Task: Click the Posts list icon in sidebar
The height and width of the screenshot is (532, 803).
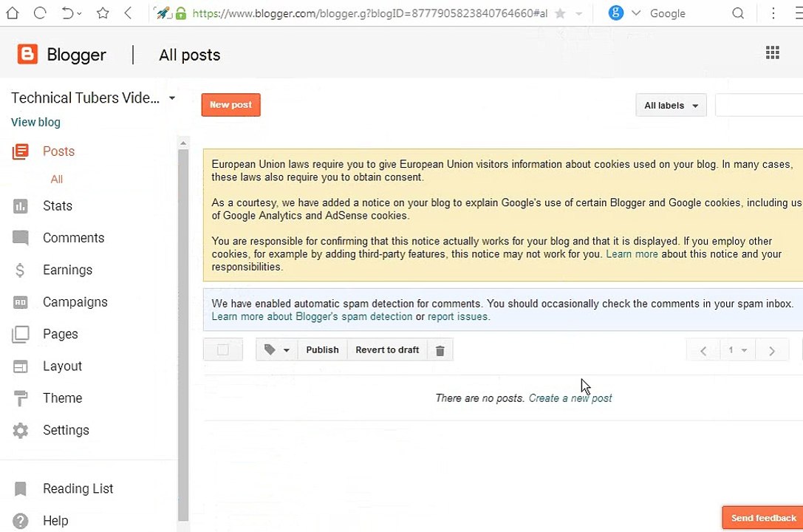Action: click(20, 151)
